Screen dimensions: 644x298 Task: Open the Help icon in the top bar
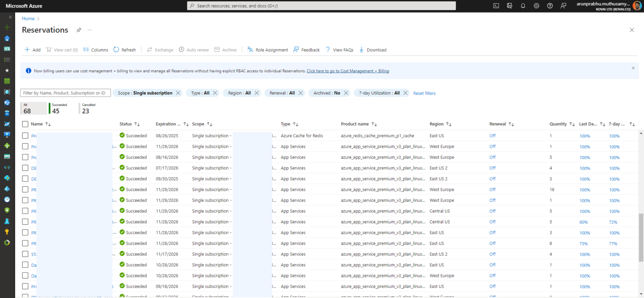pyautogui.click(x=550, y=5)
